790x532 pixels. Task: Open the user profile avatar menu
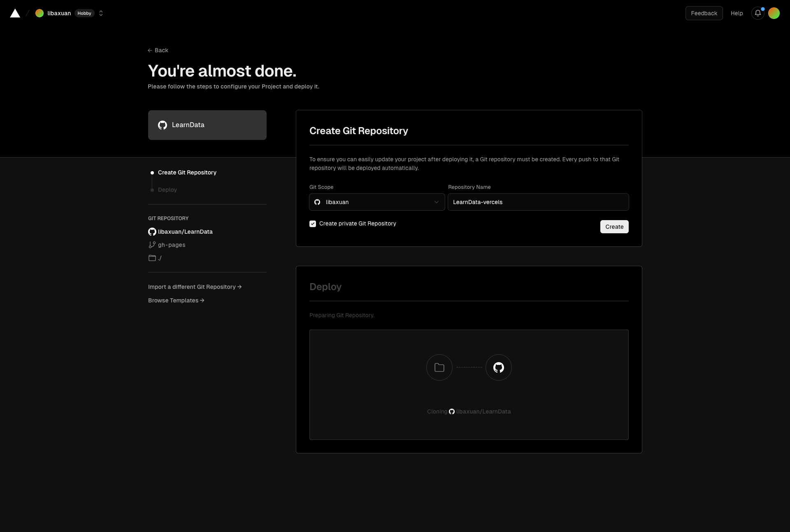point(774,13)
